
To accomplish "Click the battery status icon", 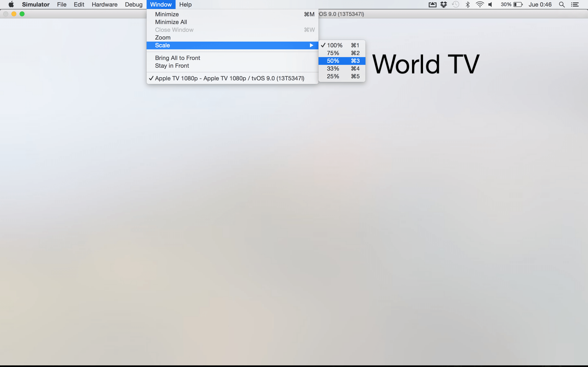I will tap(518, 4).
